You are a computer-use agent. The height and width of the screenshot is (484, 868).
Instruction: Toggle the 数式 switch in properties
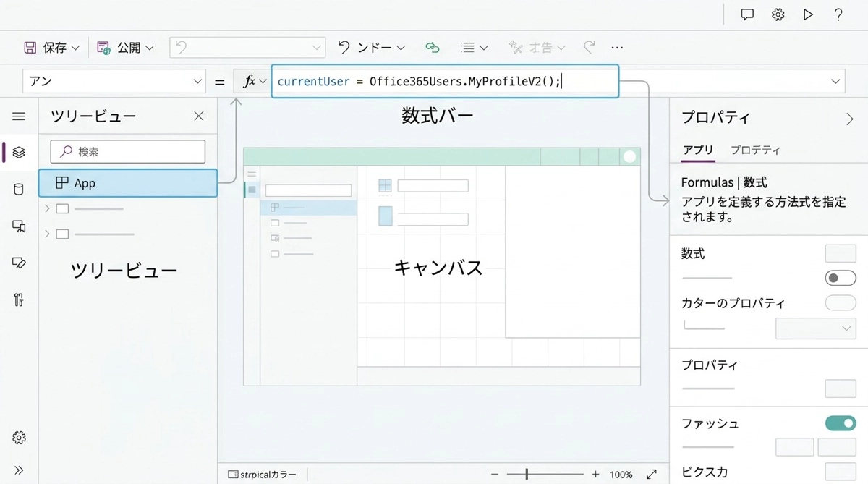click(840, 278)
